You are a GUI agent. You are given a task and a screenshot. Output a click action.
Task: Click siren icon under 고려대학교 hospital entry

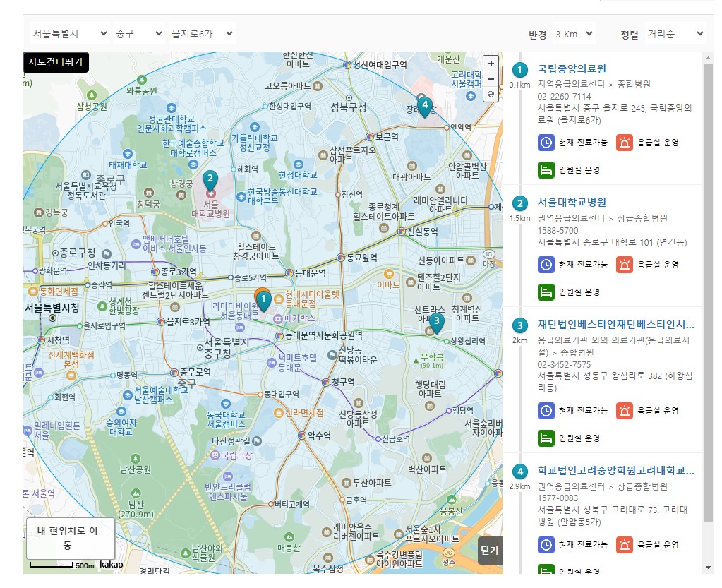[625, 545]
